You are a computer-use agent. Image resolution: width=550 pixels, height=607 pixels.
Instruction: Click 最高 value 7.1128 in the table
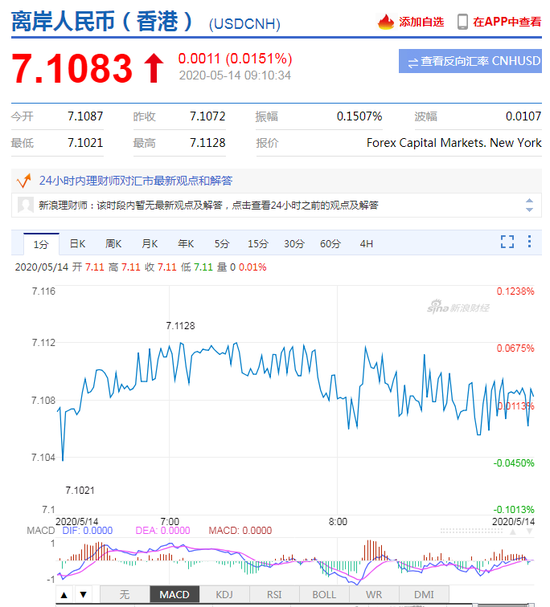[x=207, y=143]
